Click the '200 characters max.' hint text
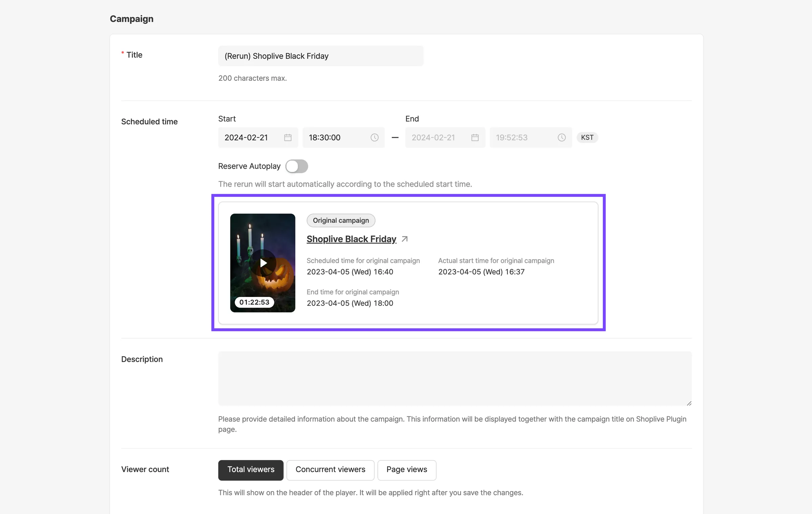Screen dimensions: 812x514 (252, 78)
